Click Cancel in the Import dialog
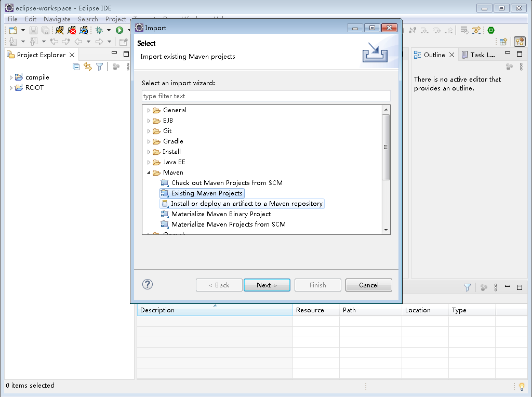 pos(369,285)
